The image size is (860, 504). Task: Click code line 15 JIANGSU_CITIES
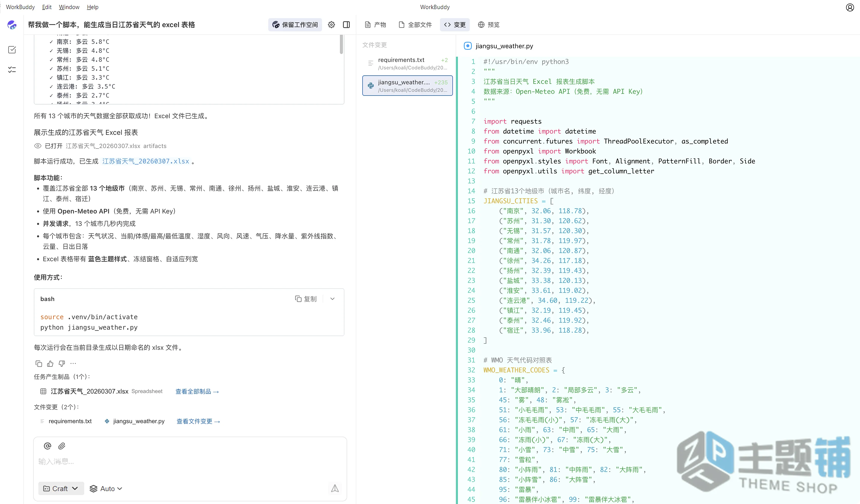point(518,201)
